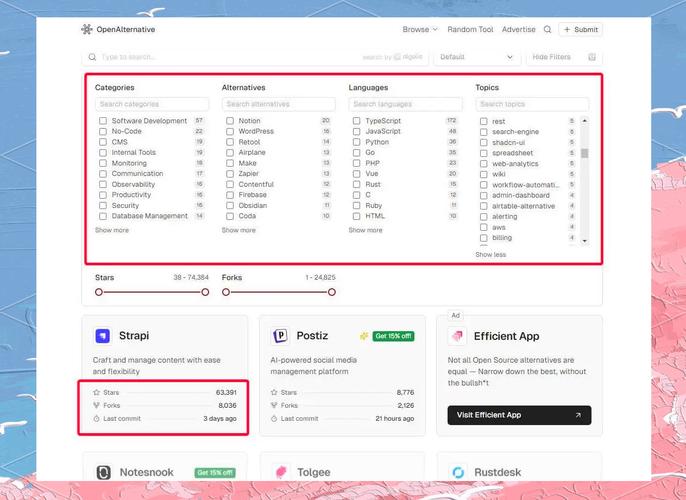Click the arrow icon on Visit Efficient App
Image resolution: width=686 pixels, height=500 pixels.
[x=578, y=415]
